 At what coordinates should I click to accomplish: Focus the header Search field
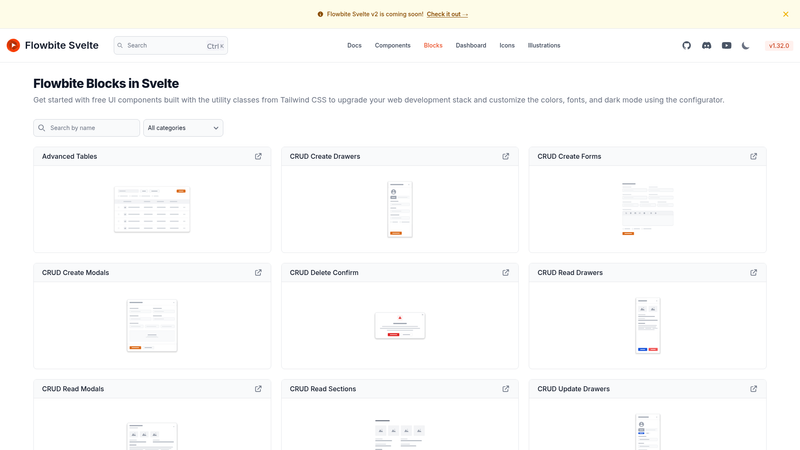click(170, 45)
